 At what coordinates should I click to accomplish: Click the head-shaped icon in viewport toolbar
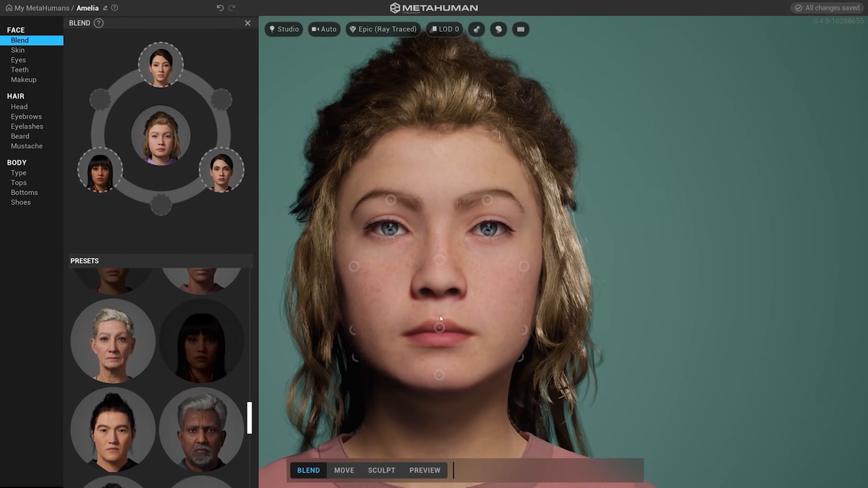coord(498,30)
